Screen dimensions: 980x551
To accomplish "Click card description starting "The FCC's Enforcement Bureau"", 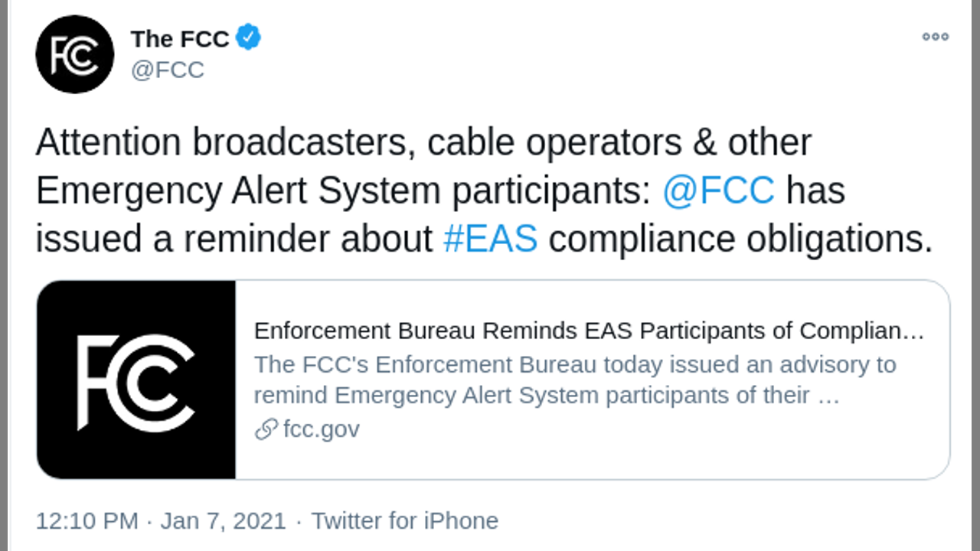I will tap(574, 364).
